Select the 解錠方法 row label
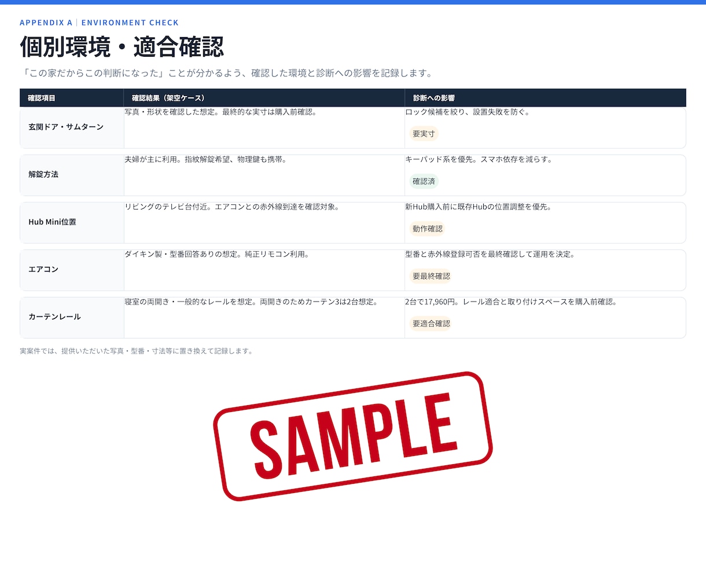 (43, 174)
